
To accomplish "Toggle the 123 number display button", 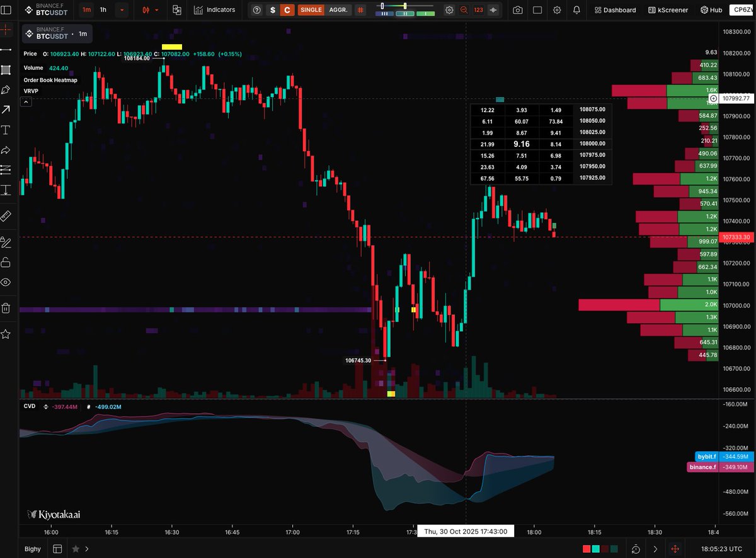I will 479,10.
